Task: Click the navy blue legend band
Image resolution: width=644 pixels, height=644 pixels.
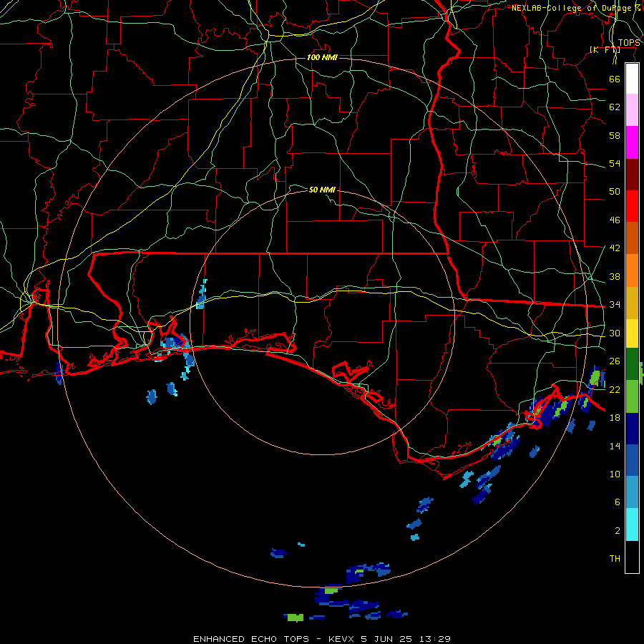Action: (x=632, y=429)
